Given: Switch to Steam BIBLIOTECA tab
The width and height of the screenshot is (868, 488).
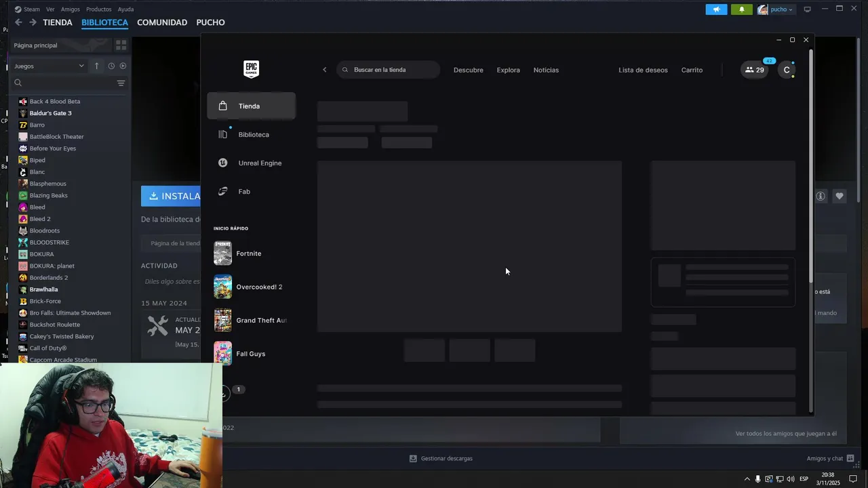Looking at the screenshot, I should tap(104, 22).
